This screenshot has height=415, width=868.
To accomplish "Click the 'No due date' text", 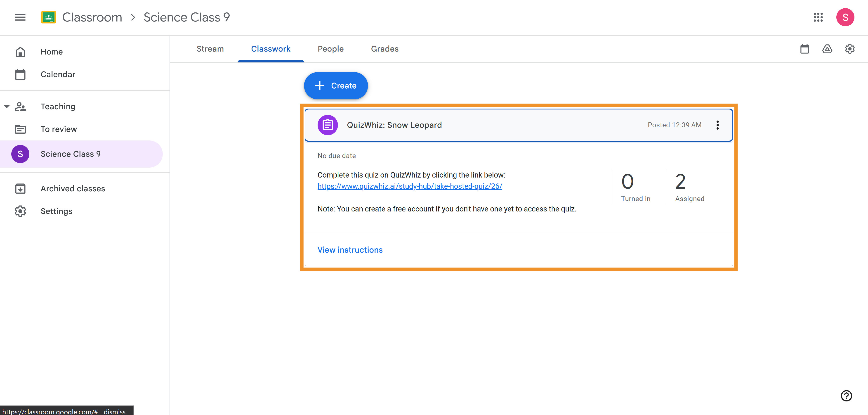I will [x=337, y=156].
